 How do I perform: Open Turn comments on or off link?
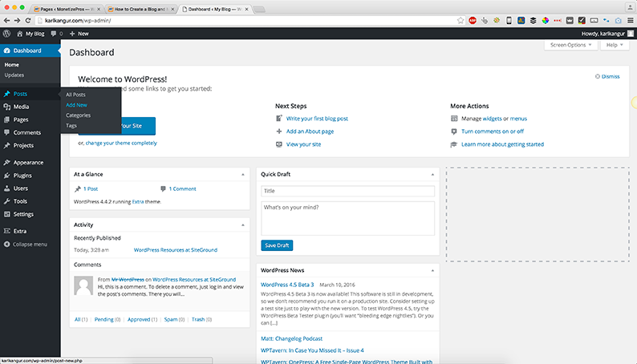(493, 131)
